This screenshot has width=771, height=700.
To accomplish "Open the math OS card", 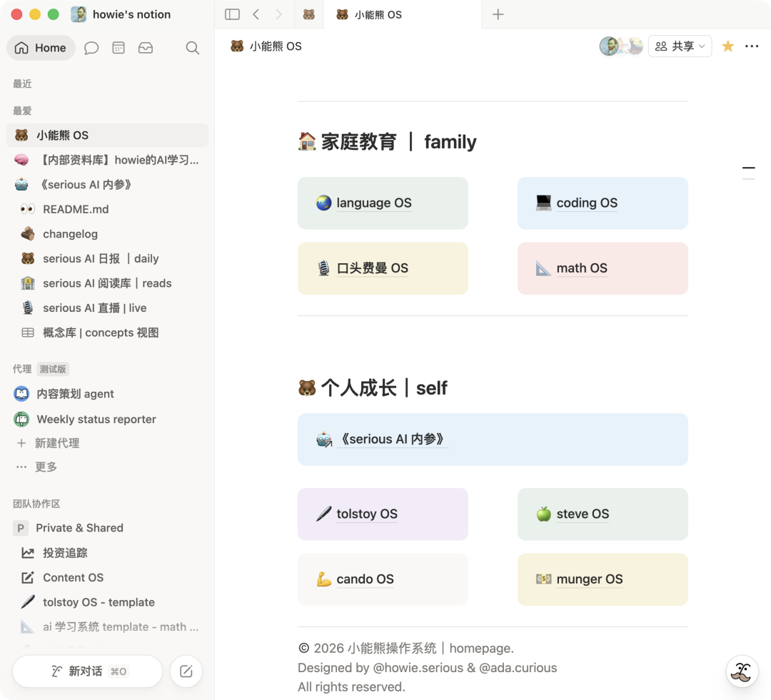I will click(603, 268).
